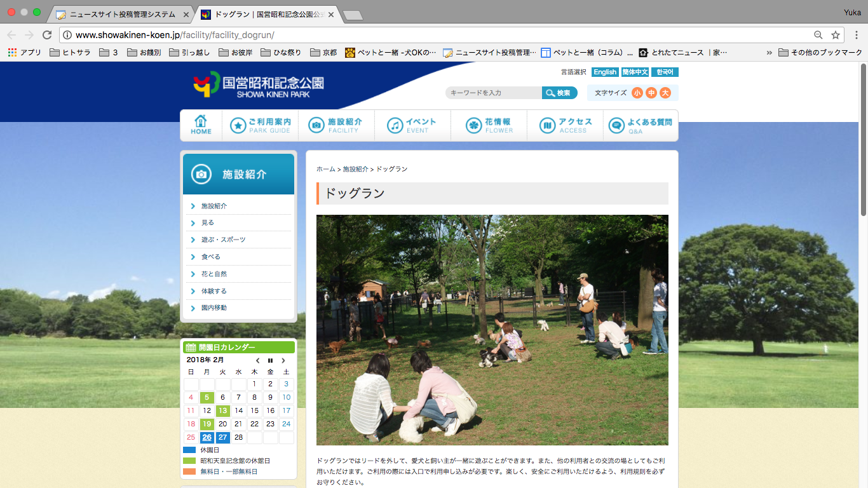The height and width of the screenshot is (488, 868).
Task: Switch site language to English
Action: coord(605,72)
